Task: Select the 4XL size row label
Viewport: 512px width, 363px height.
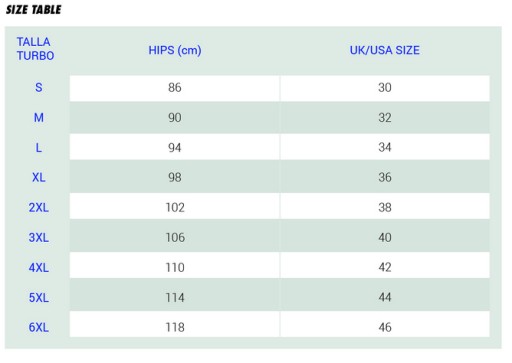Action: 39,267
